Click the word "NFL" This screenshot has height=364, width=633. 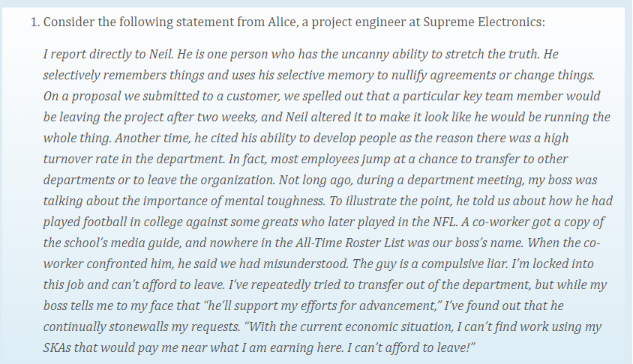(x=445, y=222)
